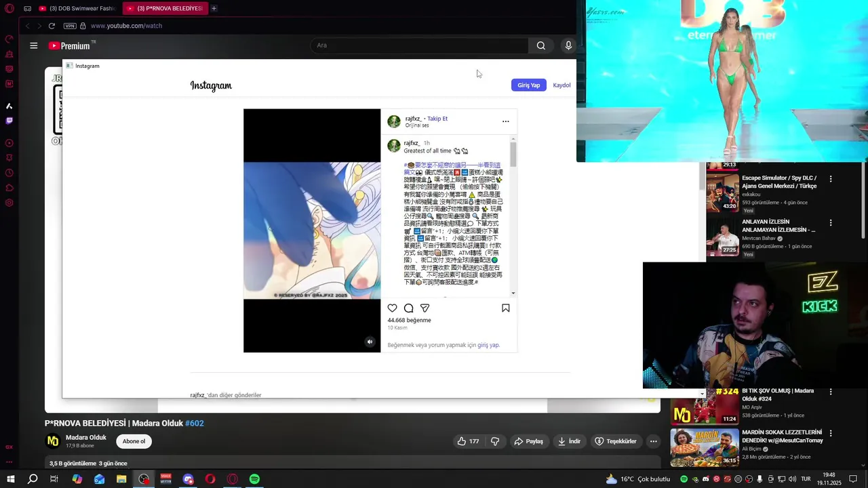Toggle the VPN badge in address bar
This screenshot has width=868, height=488.
(x=70, y=26)
